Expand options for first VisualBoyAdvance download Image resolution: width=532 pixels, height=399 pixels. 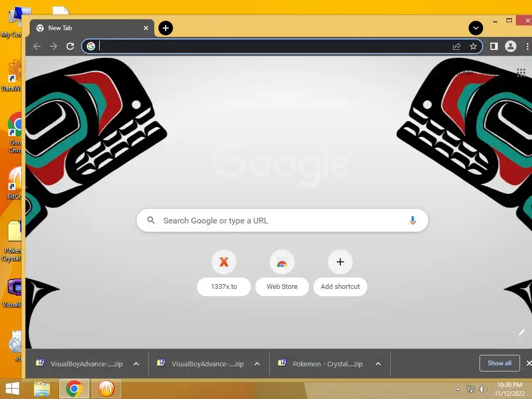pos(136,364)
